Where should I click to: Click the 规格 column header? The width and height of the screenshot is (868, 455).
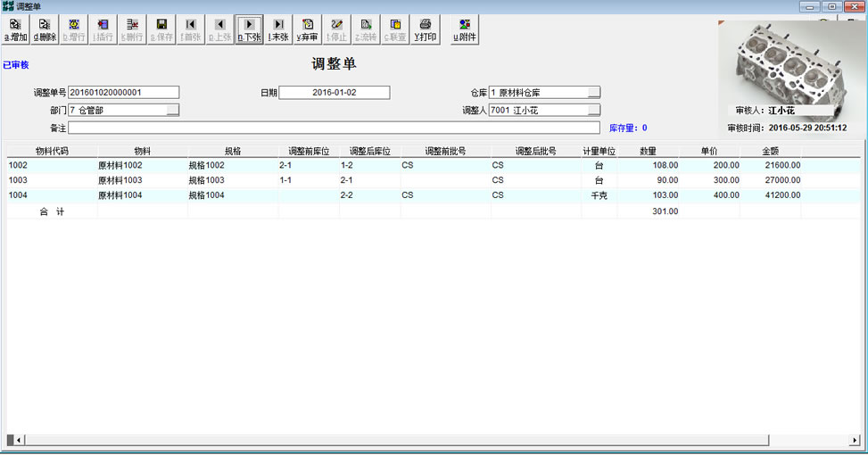(x=233, y=151)
